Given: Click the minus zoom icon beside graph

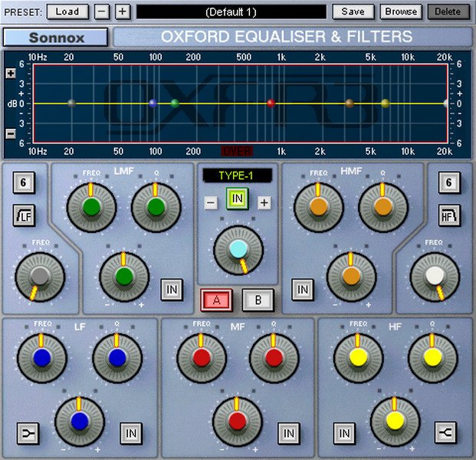Looking at the screenshot, I should [x=11, y=133].
